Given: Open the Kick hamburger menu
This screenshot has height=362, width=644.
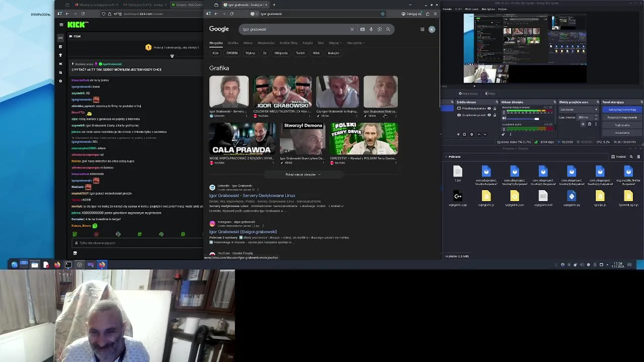Looking at the screenshot, I should tap(61, 24).
